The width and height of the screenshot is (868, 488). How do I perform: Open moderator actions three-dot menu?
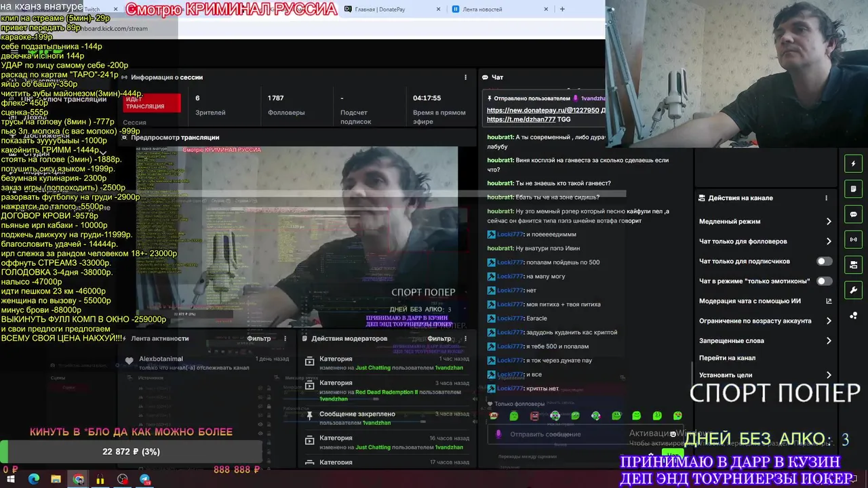tap(465, 338)
